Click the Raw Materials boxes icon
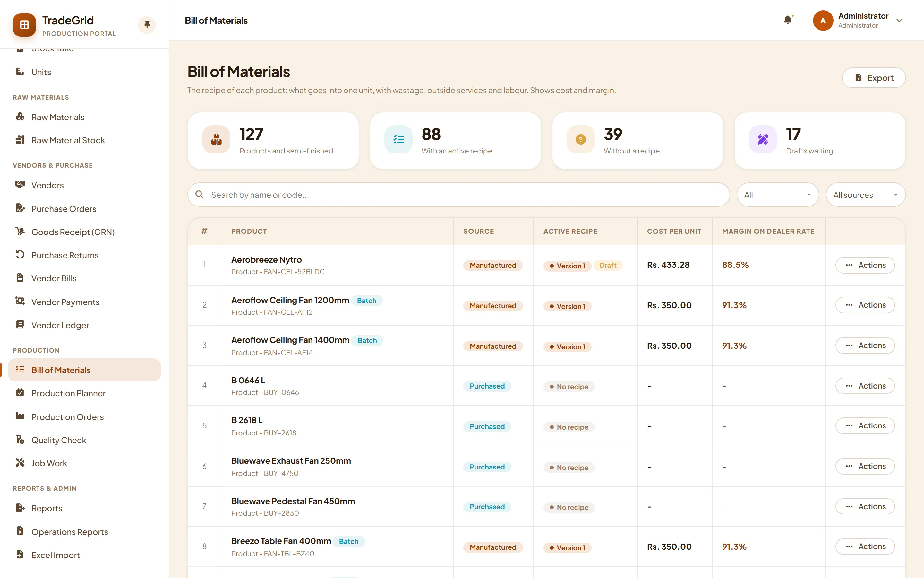The width and height of the screenshot is (924, 578). click(20, 117)
